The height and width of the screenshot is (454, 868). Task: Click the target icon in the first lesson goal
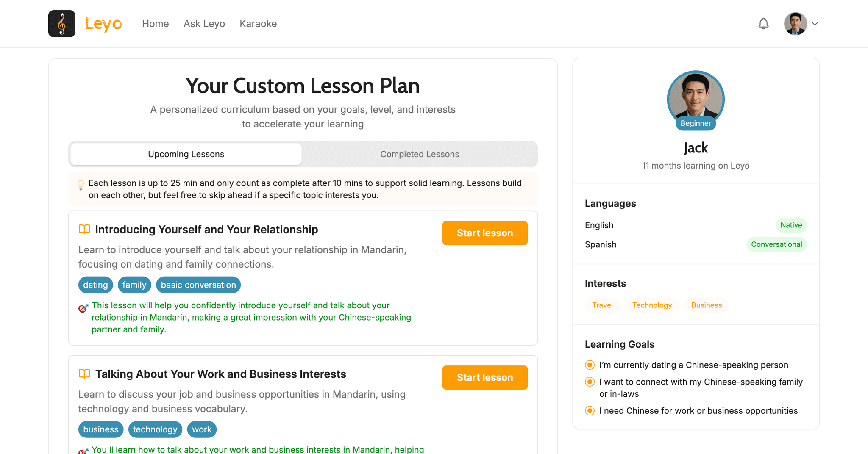coord(83,307)
